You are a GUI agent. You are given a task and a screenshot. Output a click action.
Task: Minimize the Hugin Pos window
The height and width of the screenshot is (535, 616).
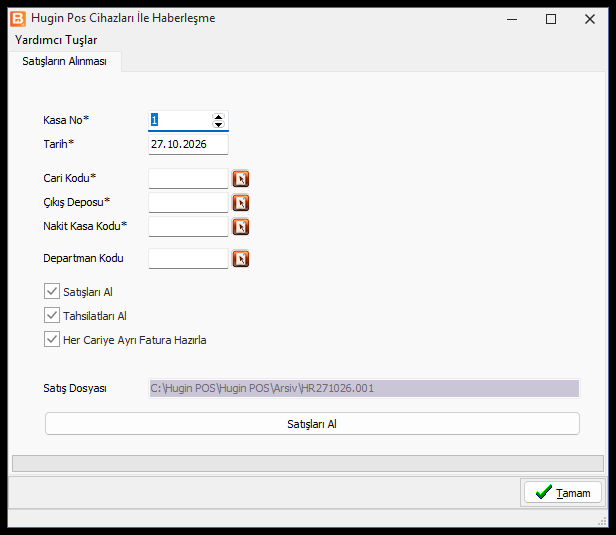tap(512, 19)
